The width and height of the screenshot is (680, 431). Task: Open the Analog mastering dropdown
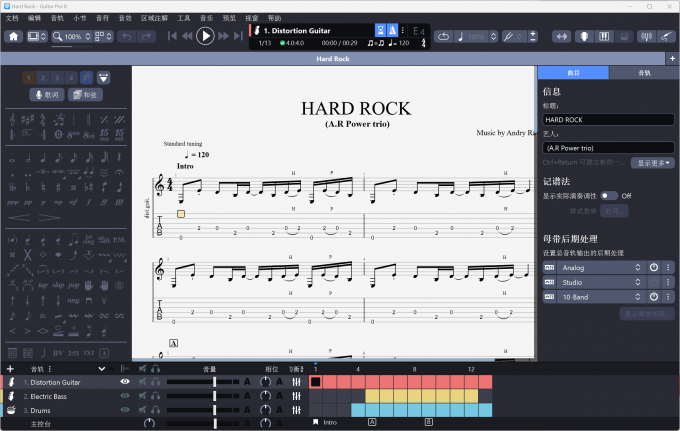tap(599, 268)
